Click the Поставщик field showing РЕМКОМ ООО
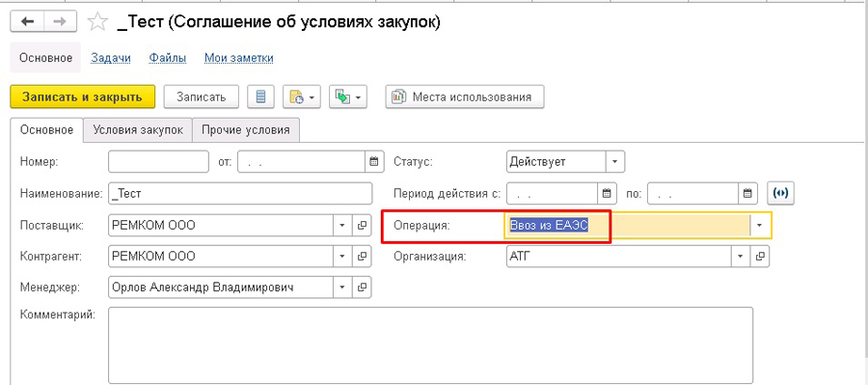 [x=221, y=226]
